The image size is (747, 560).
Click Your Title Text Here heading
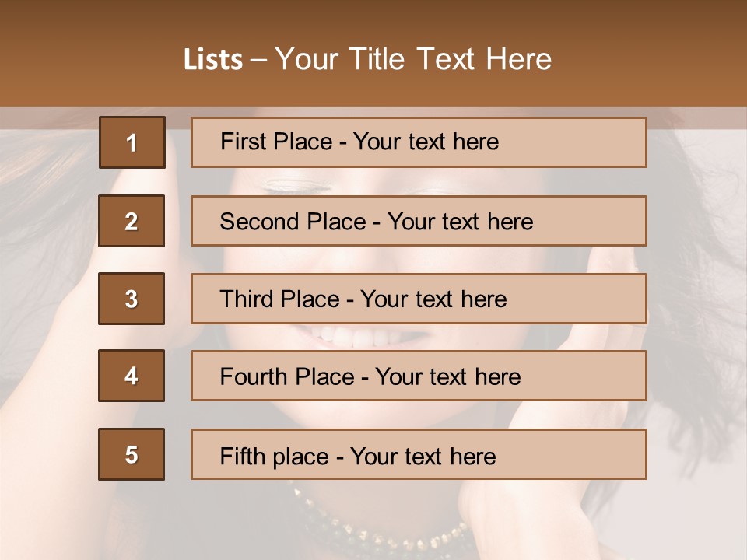(412, 59)
